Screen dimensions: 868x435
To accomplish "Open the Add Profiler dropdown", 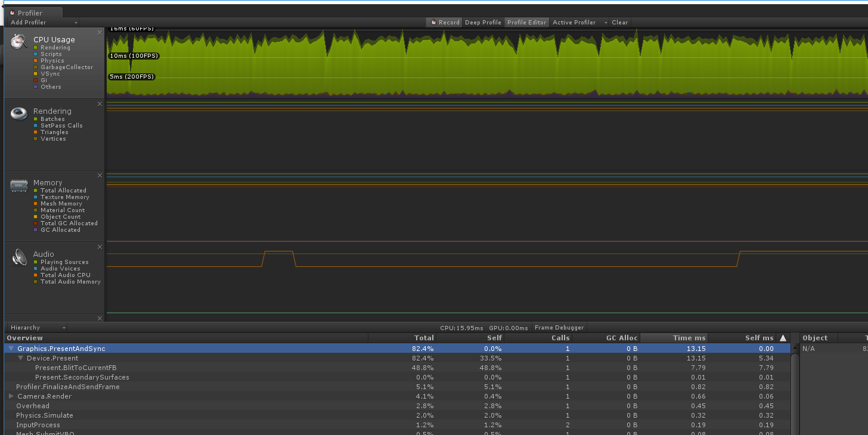I will coord(44,22).
